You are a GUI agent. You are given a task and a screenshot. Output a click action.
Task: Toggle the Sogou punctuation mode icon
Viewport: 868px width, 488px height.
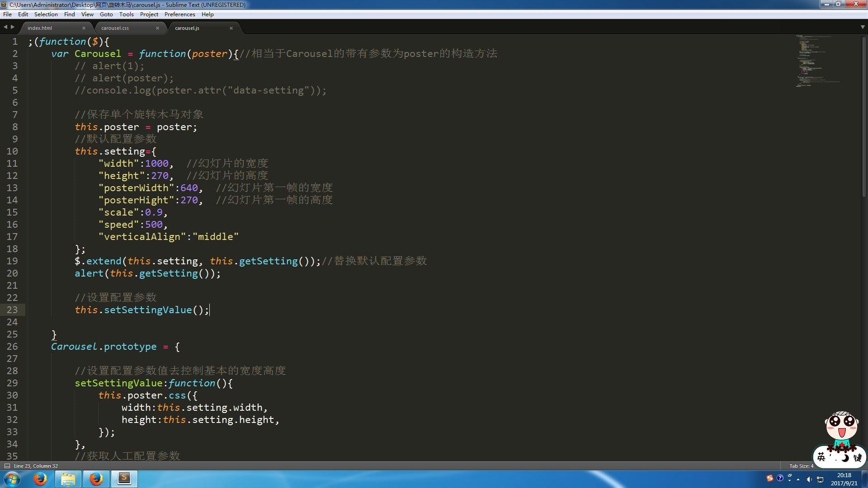tap(833, 458)
